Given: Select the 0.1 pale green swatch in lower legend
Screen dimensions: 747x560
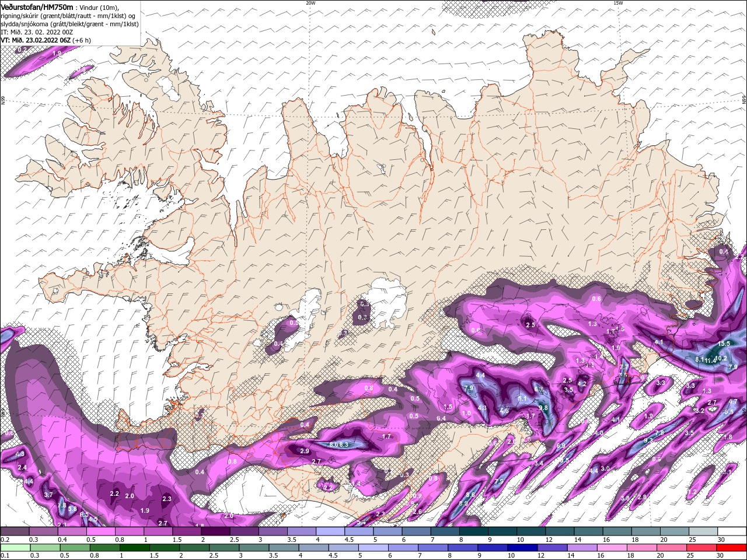Looking at the screenshot, I should [15, 548].
